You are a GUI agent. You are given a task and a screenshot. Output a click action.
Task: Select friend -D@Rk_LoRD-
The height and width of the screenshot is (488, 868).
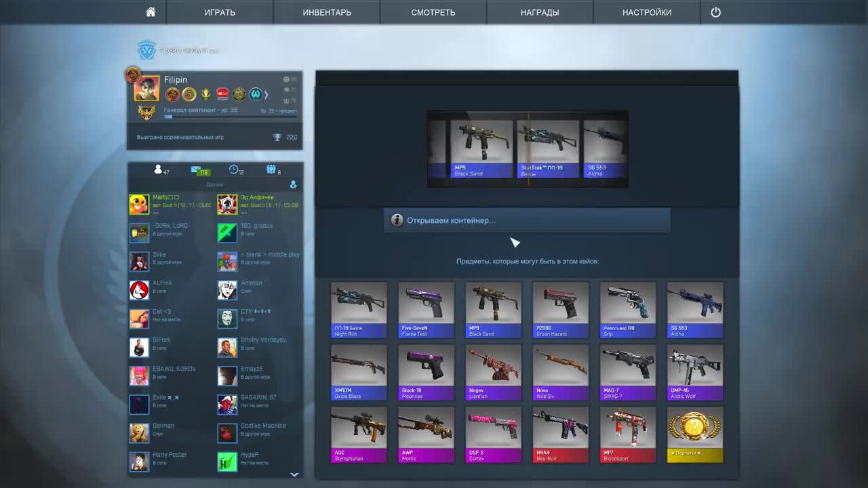click(171, 233)
